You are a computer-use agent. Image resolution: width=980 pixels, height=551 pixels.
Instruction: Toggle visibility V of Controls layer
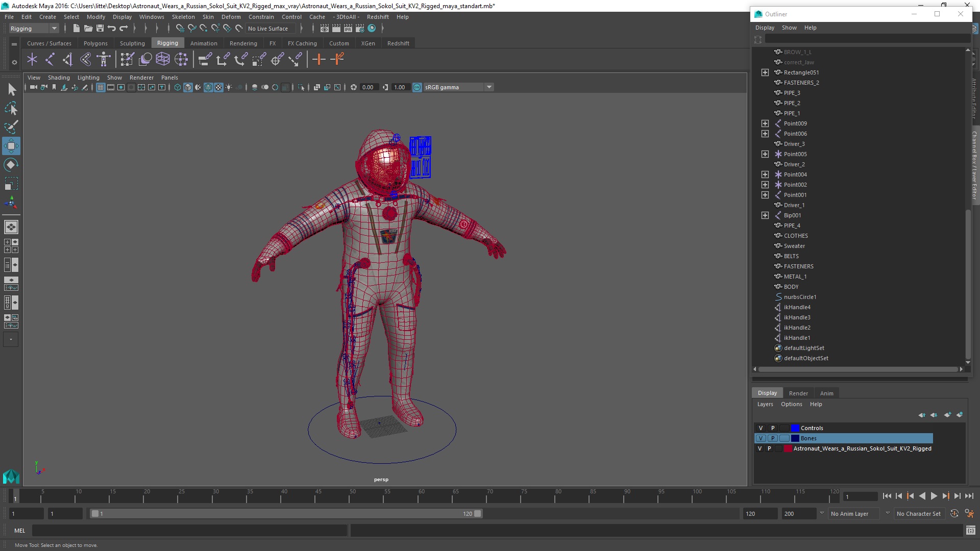pyautogui.click(x=761, y=428)
